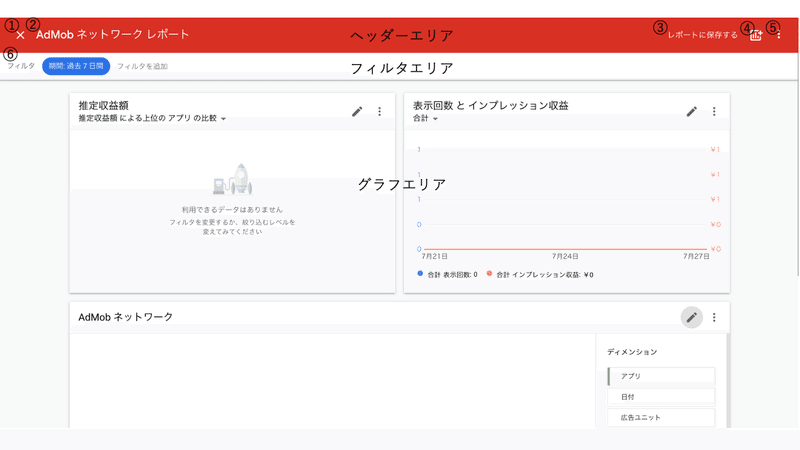Image resolution: width=800 pixels, height=450 pixels.
Task: Open the 期間: 過去 7 日間 filter chip
Action: [76, 66]
